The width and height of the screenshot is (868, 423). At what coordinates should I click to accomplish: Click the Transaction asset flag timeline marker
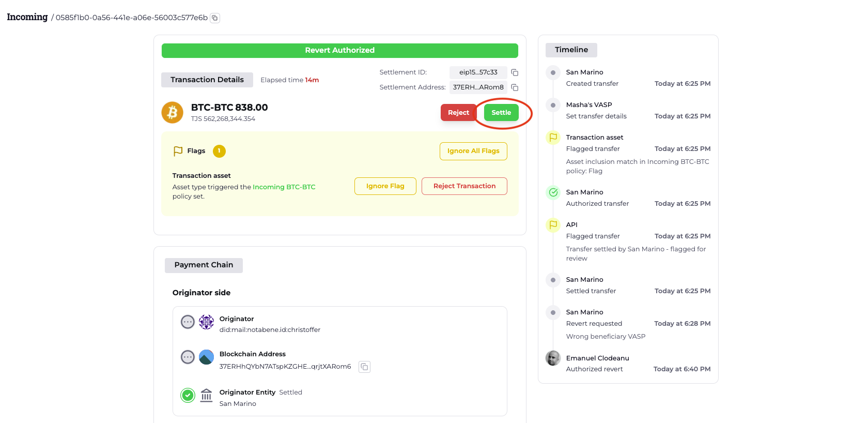[x=553, y=138]
